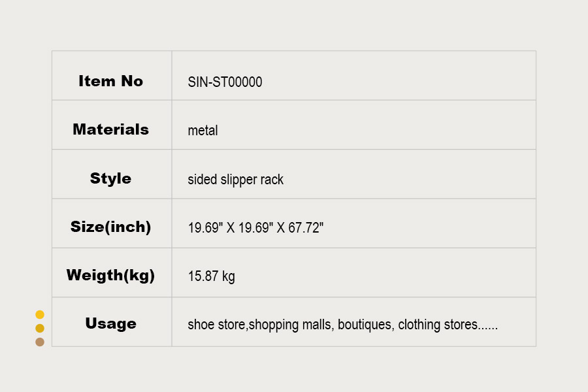
Task: Click the 67.72" height dimension
Action: (x=306, y=229)
